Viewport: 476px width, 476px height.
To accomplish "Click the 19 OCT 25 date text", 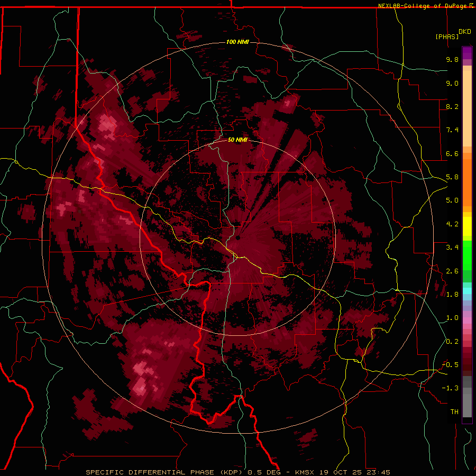I will (x=341, y=472).
